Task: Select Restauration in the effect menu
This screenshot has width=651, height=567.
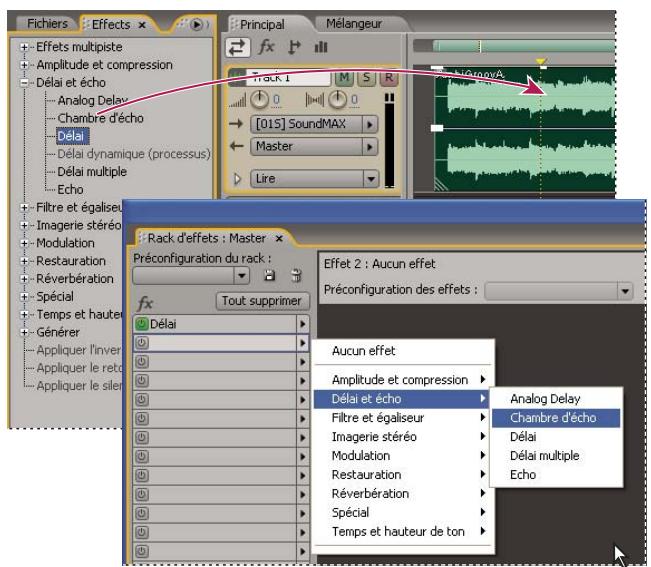Action: coord(403,474)
